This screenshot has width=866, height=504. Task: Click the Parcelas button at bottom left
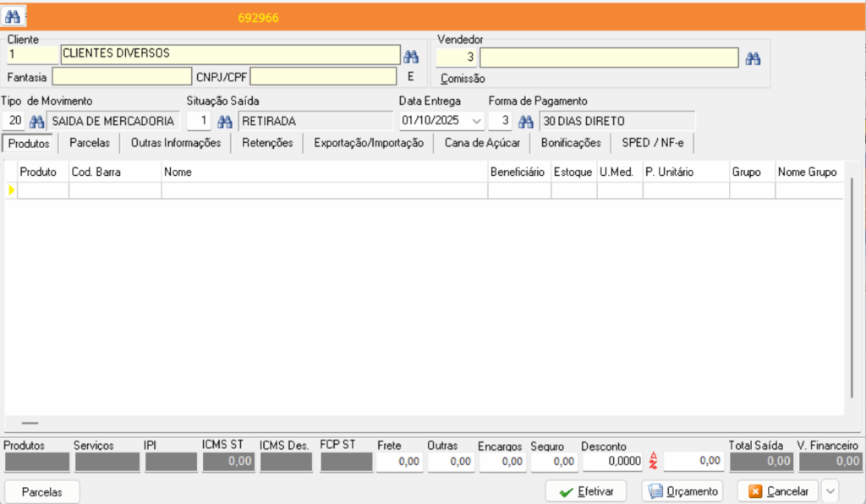click(42, 491)
